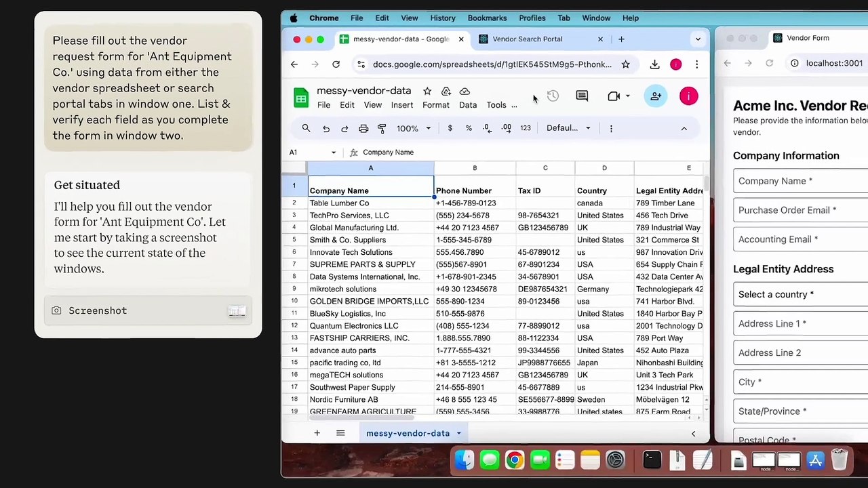Bookmark this page with star icon
868x488 pixels.
coord(625,64)
